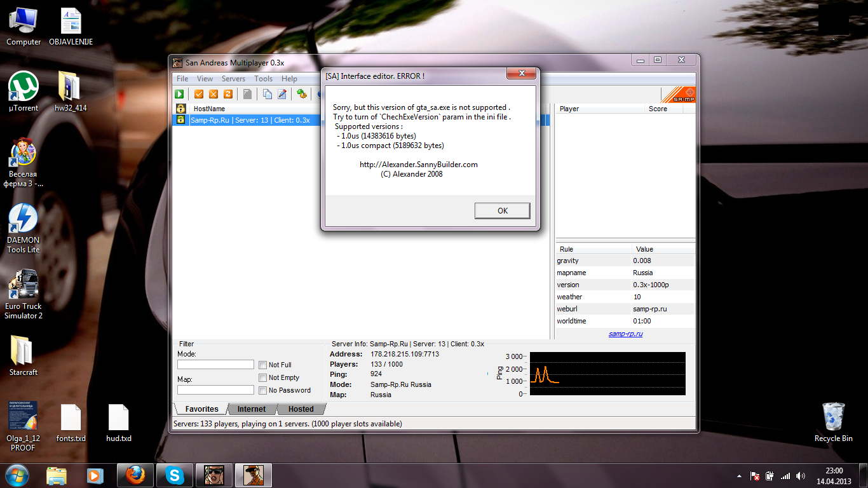Open the Tools menu
868x488 pixels.
coord(263,79)
